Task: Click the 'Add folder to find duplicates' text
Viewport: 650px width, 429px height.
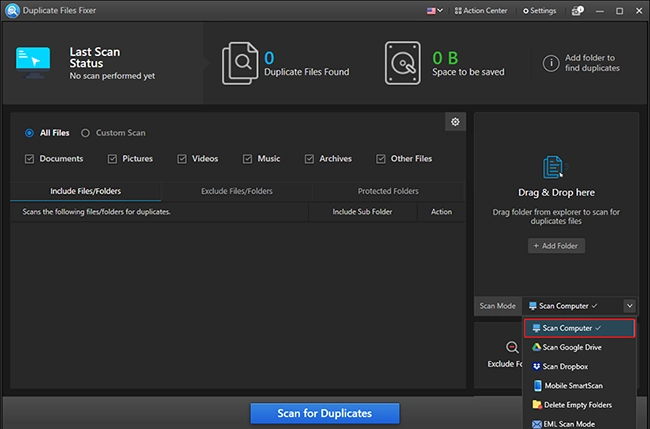Action: click(592, 63)
